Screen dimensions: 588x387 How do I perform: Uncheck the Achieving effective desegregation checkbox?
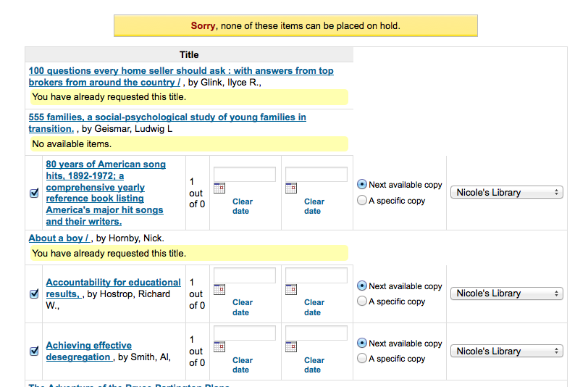pyautogui.click(x=34, y=351)
